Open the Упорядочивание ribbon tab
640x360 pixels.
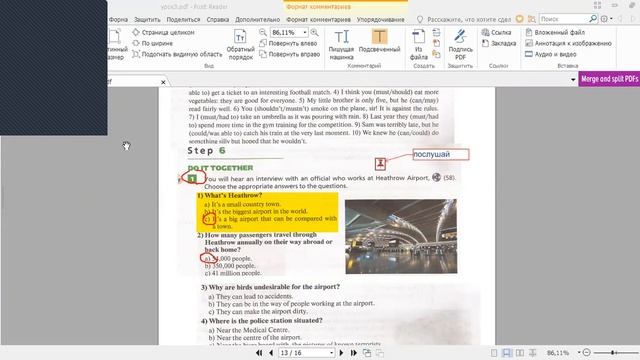tap(380, 19)
